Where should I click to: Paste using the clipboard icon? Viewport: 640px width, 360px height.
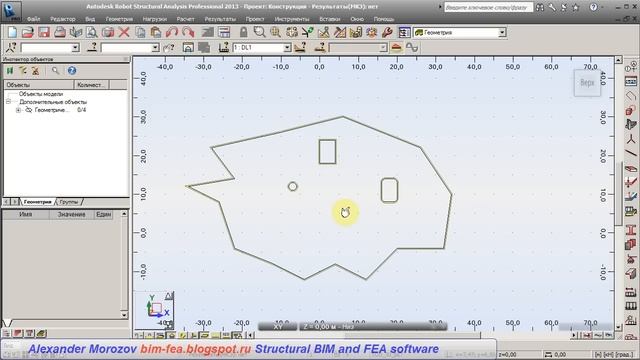pos(156,32)
